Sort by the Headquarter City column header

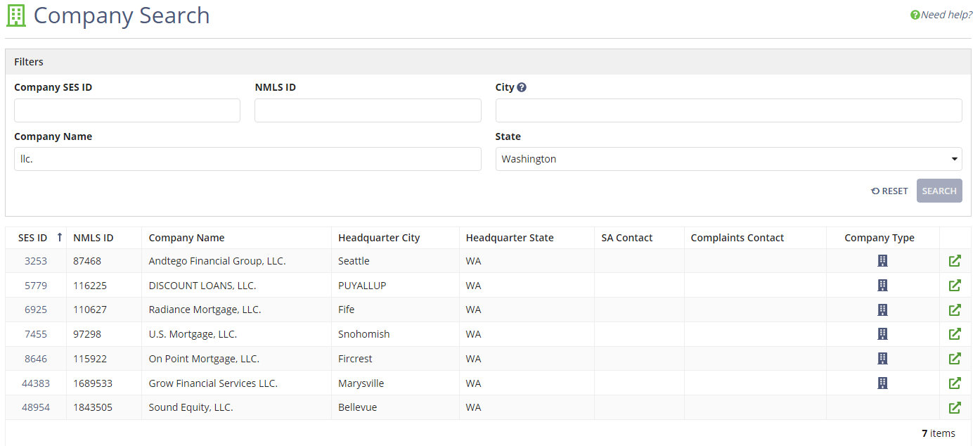coord(378,237)
